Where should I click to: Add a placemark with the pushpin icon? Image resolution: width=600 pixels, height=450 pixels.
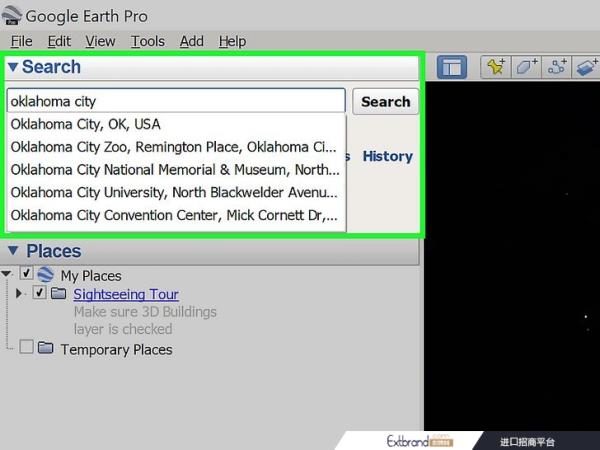point(496,67)
